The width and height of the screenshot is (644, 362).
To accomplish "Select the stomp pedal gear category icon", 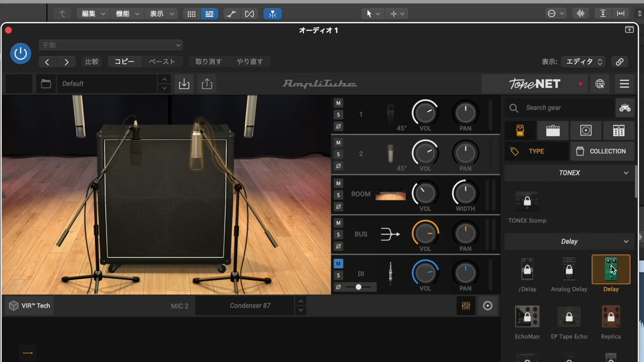I will (520, 131).
